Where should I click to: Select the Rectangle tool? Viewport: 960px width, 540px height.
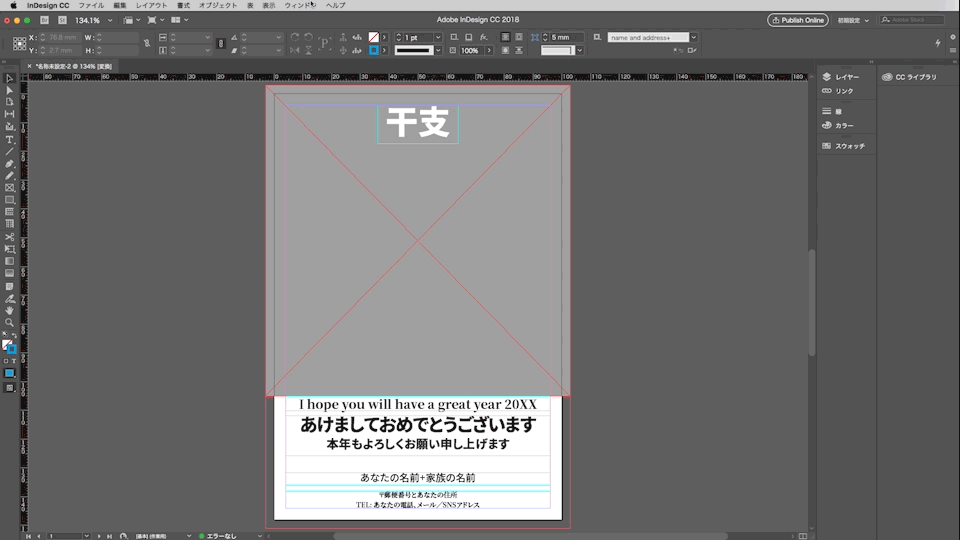9,200
